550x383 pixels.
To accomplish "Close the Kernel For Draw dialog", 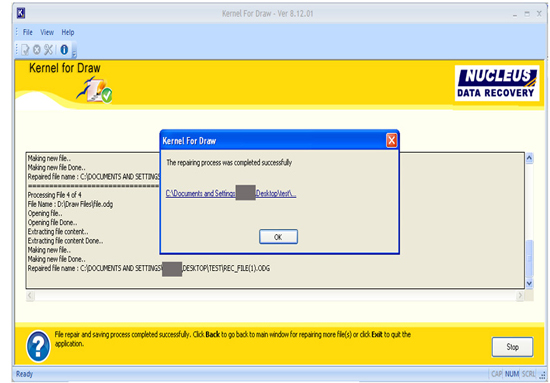I will [391, 141].
